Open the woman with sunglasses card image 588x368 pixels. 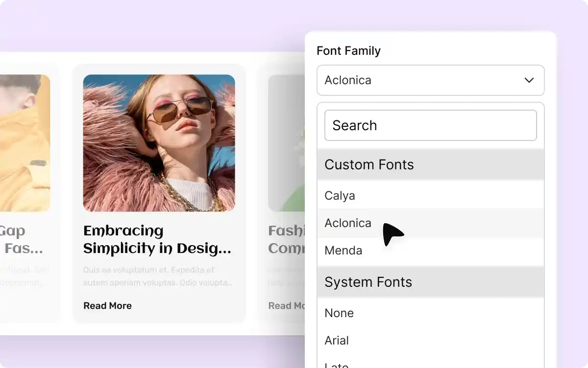click(x=159, y=143)
